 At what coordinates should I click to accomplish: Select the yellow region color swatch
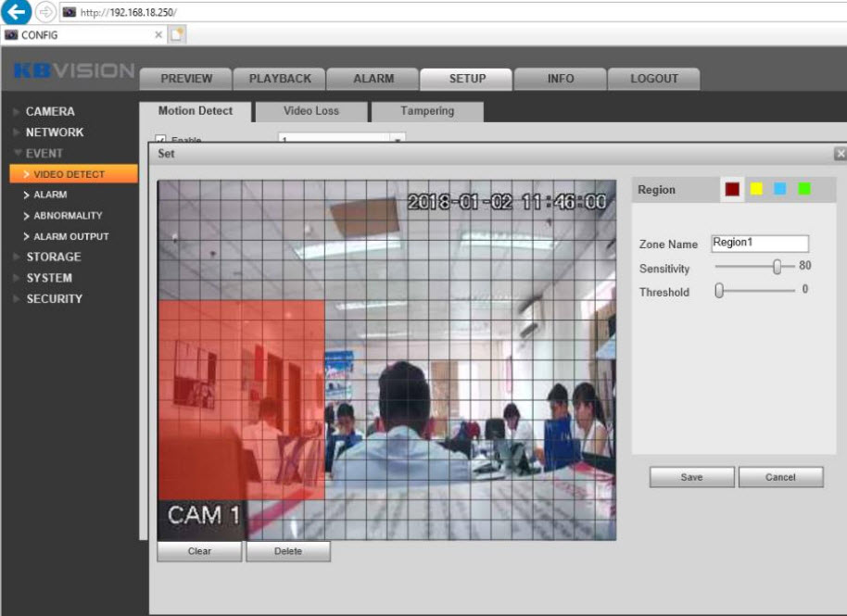(x=757, y=189)
